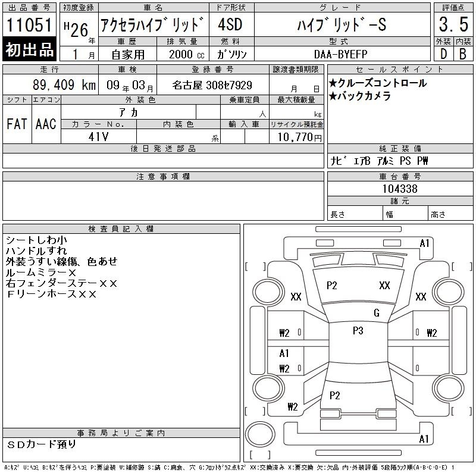Click the SDカード預り office notice text

42,444
